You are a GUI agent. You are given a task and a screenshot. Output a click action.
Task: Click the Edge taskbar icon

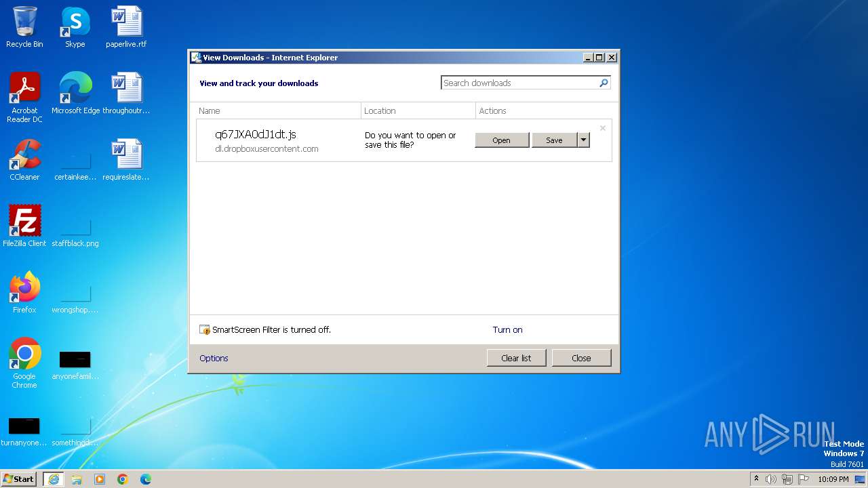coord(146,479)
